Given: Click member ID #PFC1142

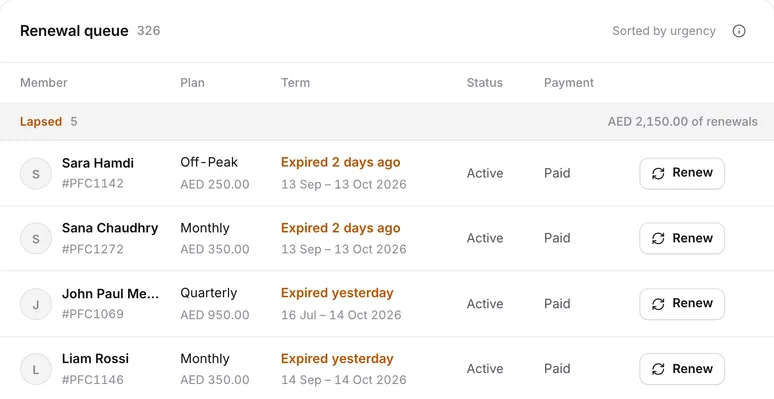Looking at the screenshot, I should coord(92,184).
